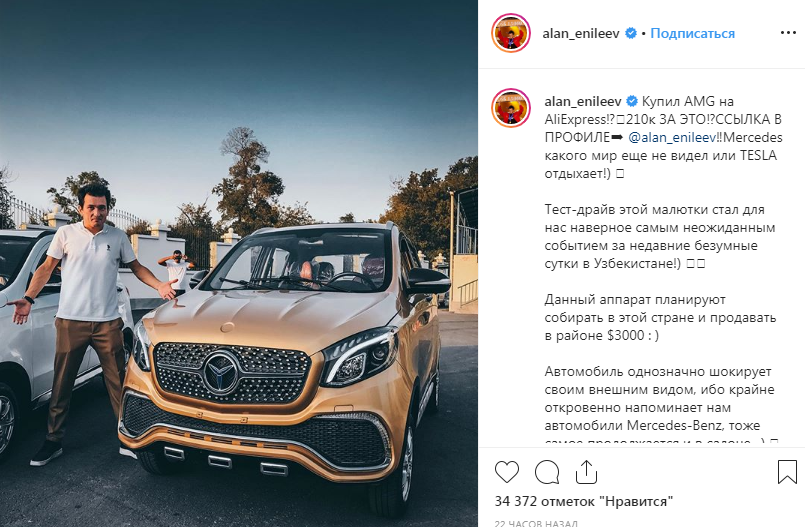Open alan_enileev username in post header
This screenshot has width=805, height=527.
581,33
